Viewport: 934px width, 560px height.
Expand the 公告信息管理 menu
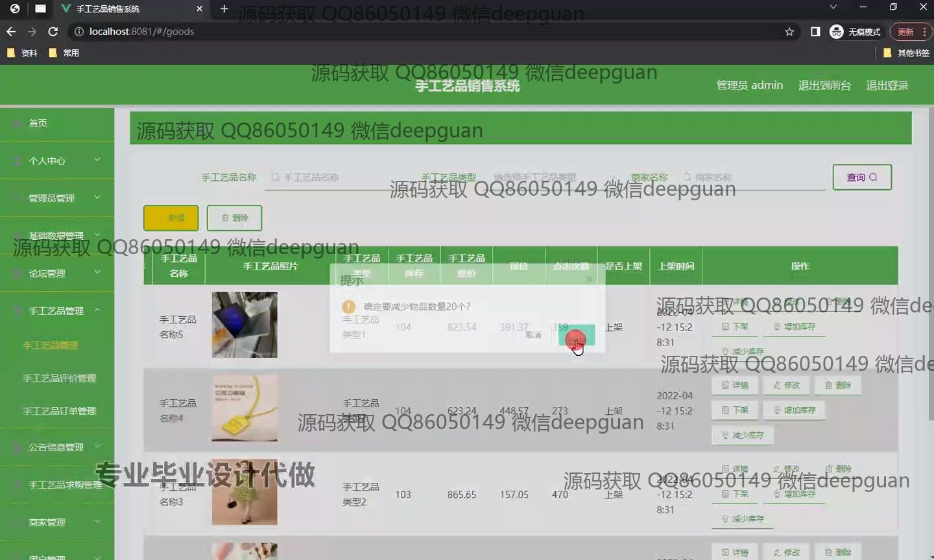point(57,447)
